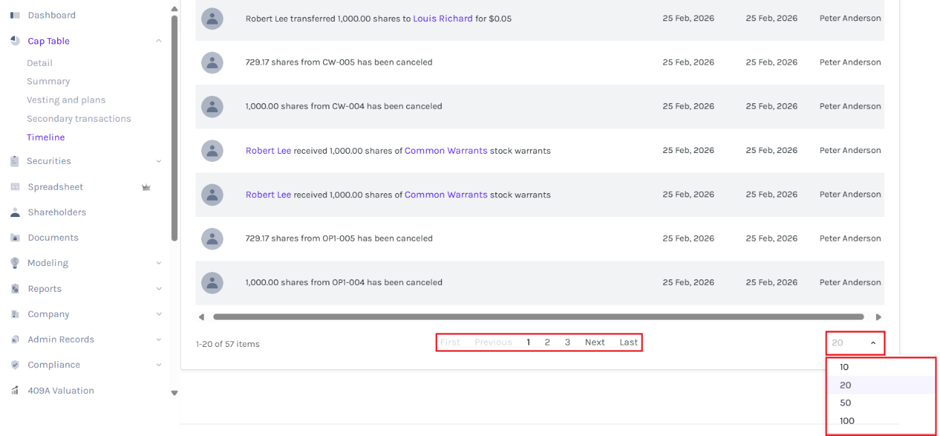The height and width of the screenshot is (436, 940).
Task: Click the Admin Records icon
Action: coord(15,339)
